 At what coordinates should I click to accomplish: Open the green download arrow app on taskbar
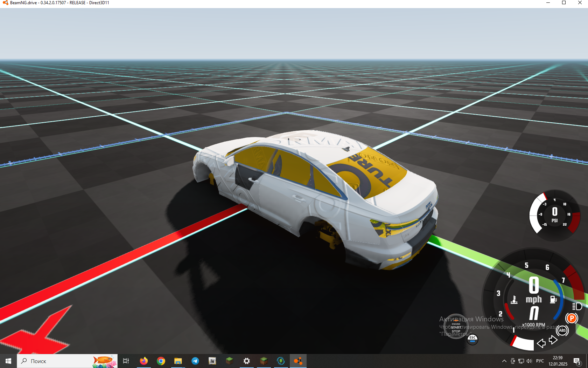[x=281, y=361]
